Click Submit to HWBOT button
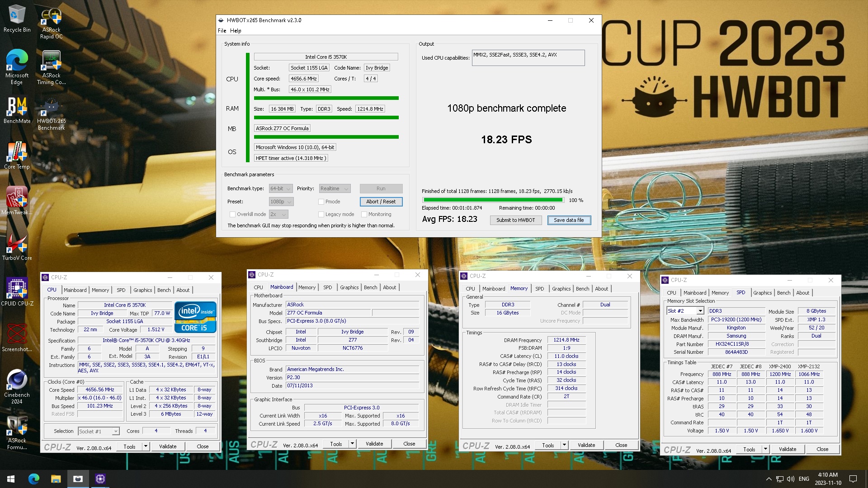This screenshot has height=488, width=868. (515, 220)
